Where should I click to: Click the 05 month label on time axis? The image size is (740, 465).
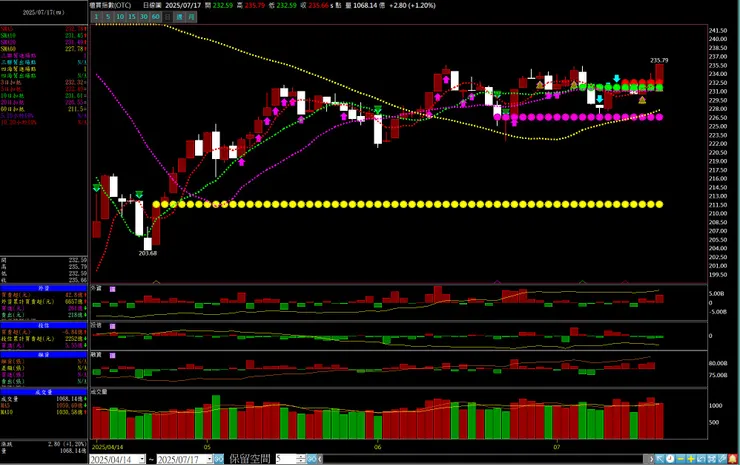coord(207,447)
